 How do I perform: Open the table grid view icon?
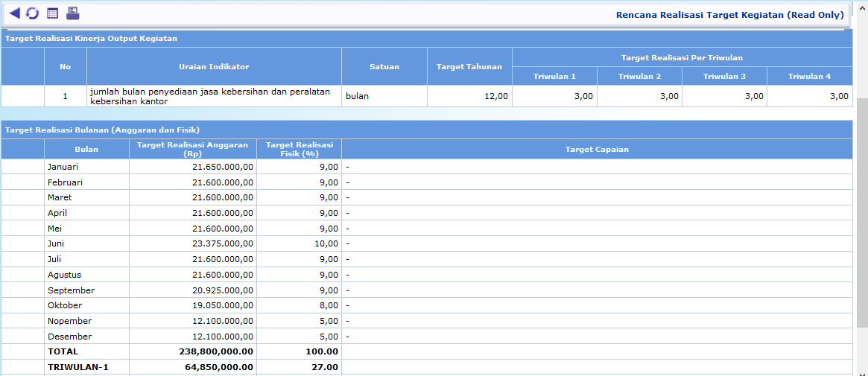(52, 13)
